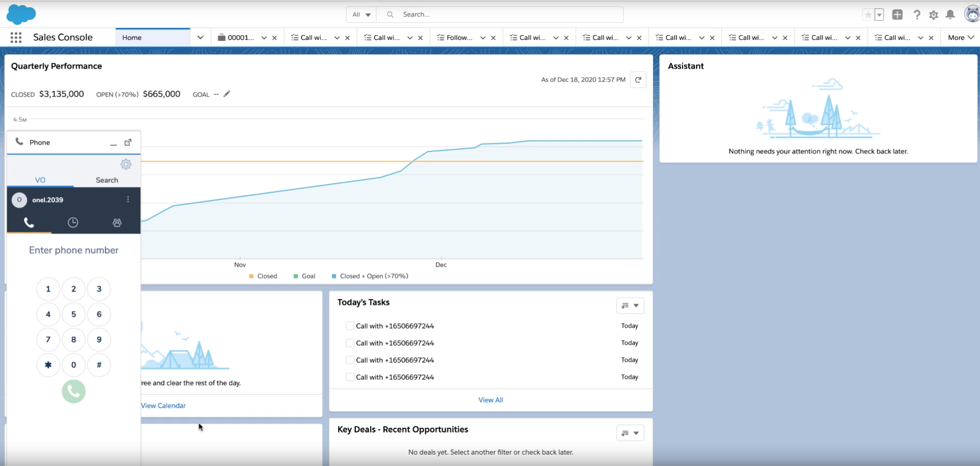Viewport: 980px width, 466px height.
Task: Expand Key Deals filter dropdown
Action: (x=630, y=433)
